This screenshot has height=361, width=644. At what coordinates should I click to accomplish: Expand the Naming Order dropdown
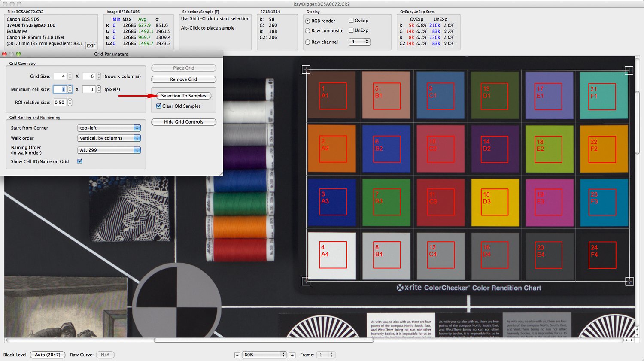109,150
